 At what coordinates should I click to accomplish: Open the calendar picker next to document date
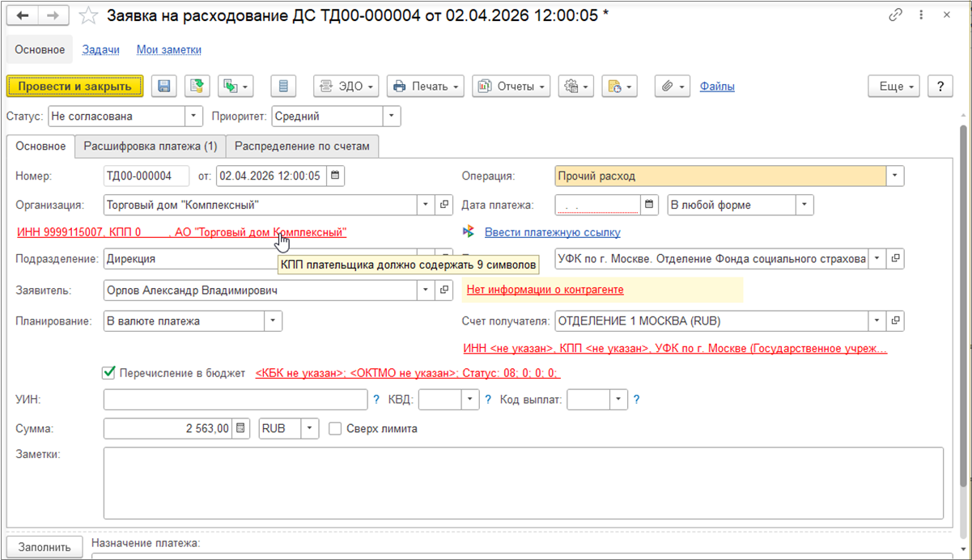(336, 176)
